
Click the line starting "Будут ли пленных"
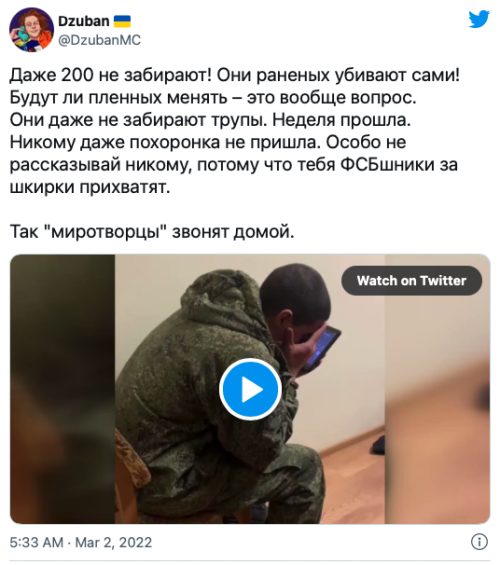pyautogui.click(x=213, y=98)
